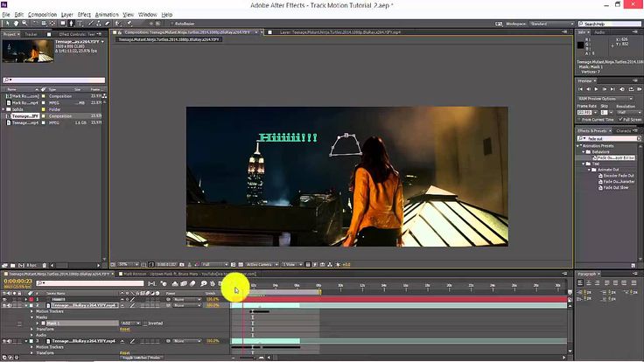Select the Hand tool
This screenshot has width=644, height=362.
coord(15,24)
